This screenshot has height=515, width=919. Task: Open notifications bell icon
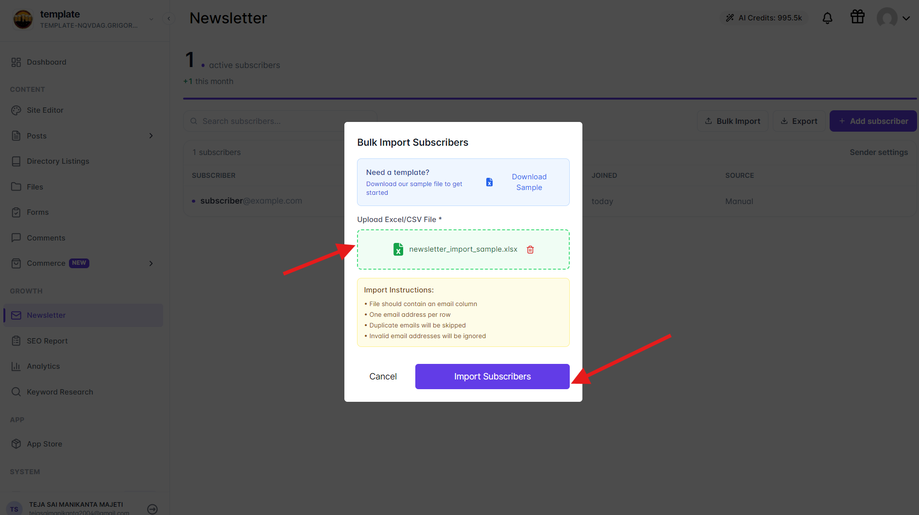click(x=827, y=18)
